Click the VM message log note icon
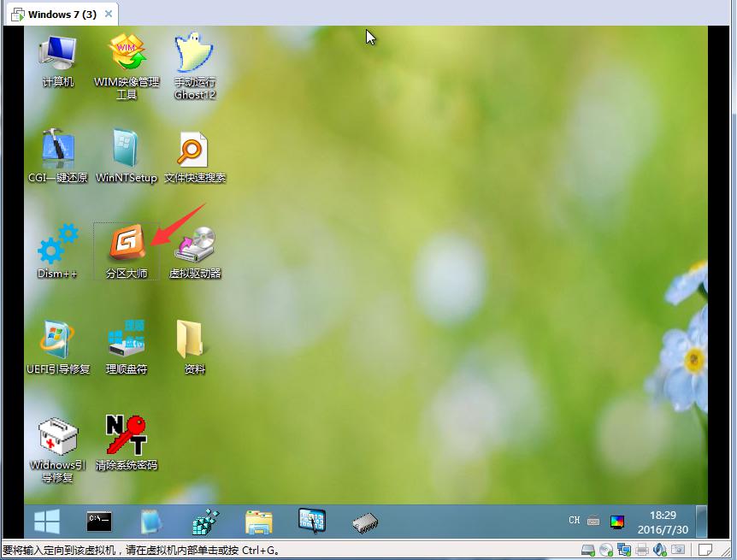The height and width of the screenshot is (560, 737). (705, 550)
